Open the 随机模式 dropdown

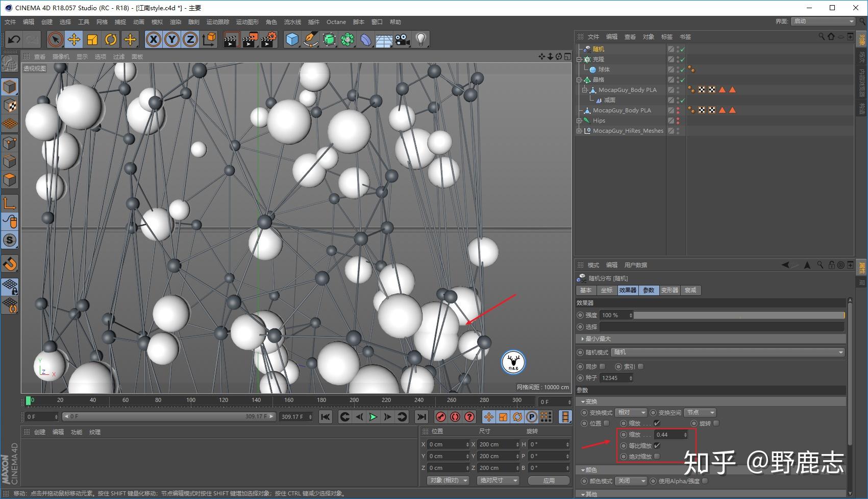click(x=729, y=352)
